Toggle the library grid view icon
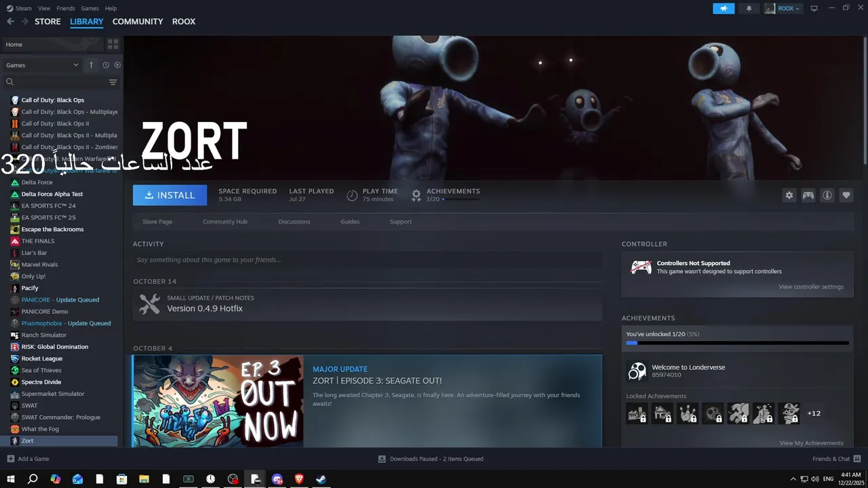 (x=113, y=44)
